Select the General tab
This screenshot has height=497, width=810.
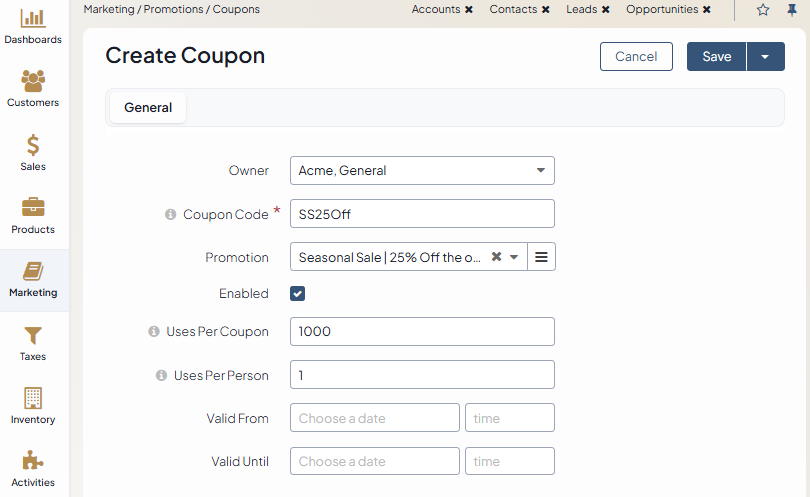pos(148,108)
